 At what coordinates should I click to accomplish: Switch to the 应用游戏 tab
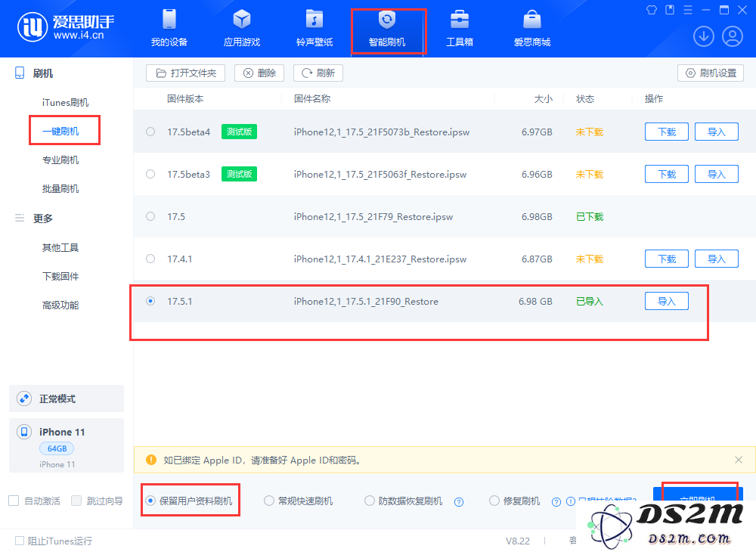click(x=242, y=29)
